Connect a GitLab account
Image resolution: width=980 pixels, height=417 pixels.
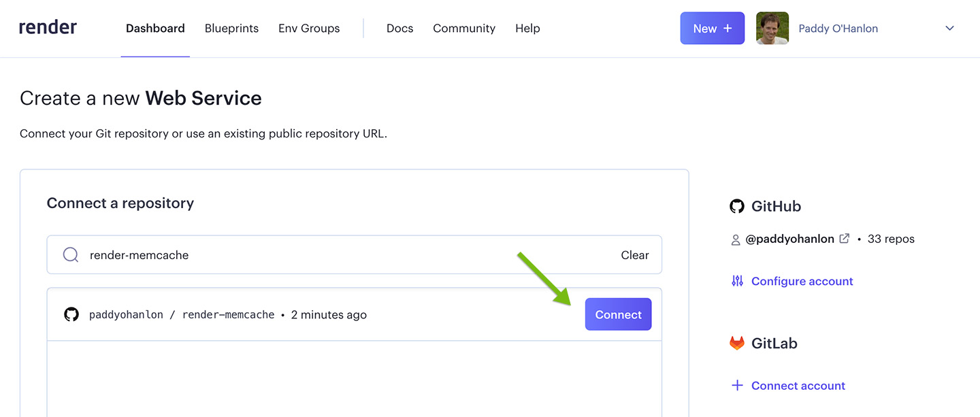[798, 386]
